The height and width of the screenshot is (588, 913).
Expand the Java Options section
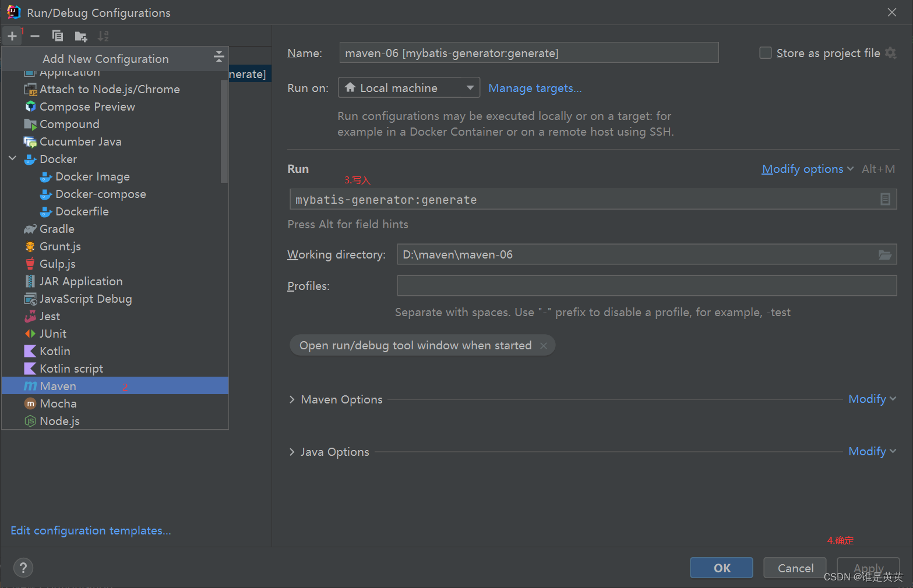click(292, 452)
